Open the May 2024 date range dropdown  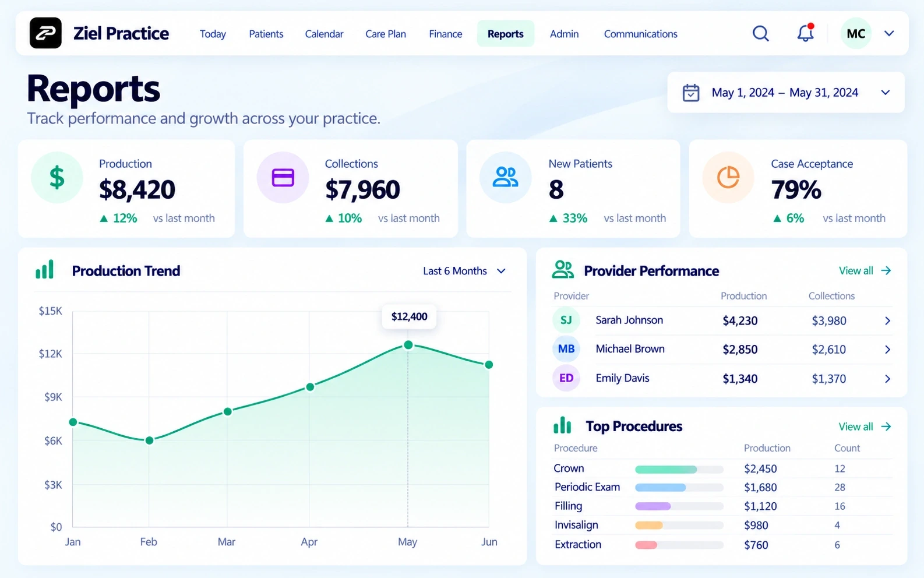[x=785, y=93]
